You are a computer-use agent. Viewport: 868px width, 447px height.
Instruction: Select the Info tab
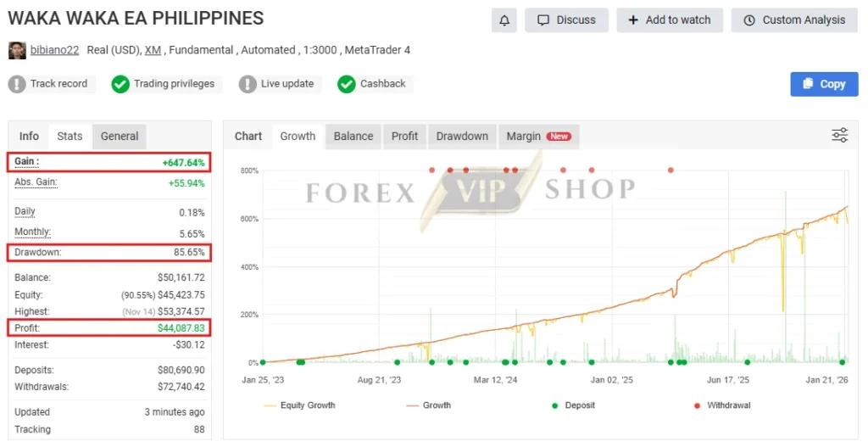(29, 137)
